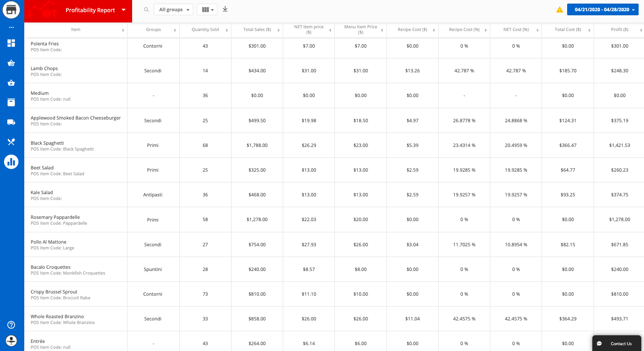Open the ellipsis more menu in sidebar
Image resolution: width=644 pixels, height=351 pixels.
[x=11, y=27]
